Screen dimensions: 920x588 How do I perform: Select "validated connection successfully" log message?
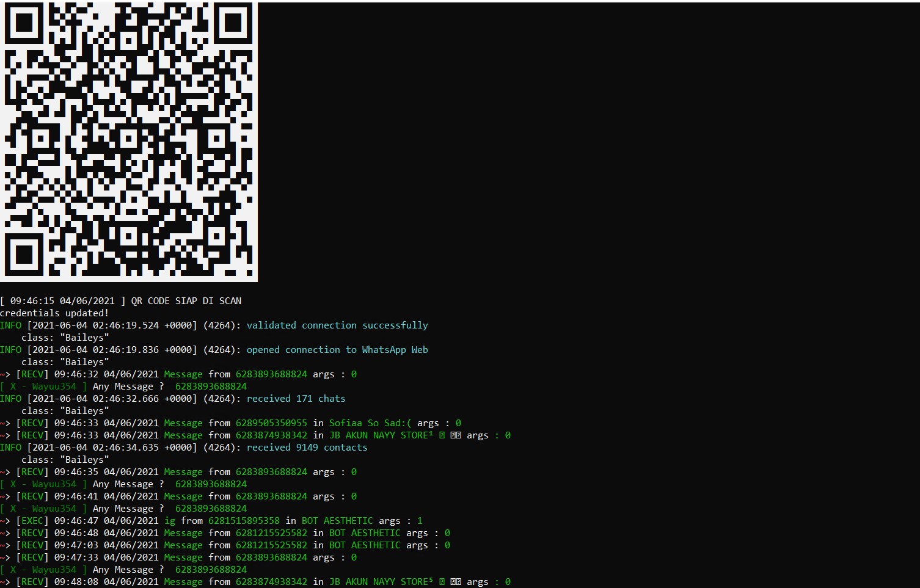(x=337, y=325)
